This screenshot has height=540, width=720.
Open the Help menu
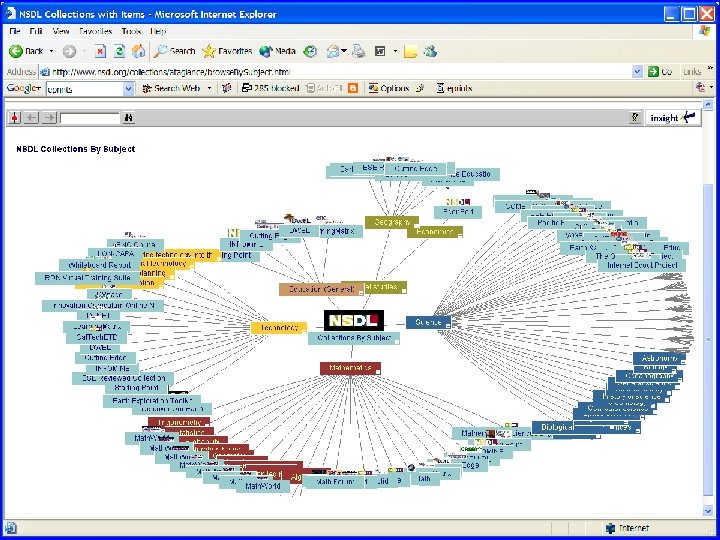(158, 31)
